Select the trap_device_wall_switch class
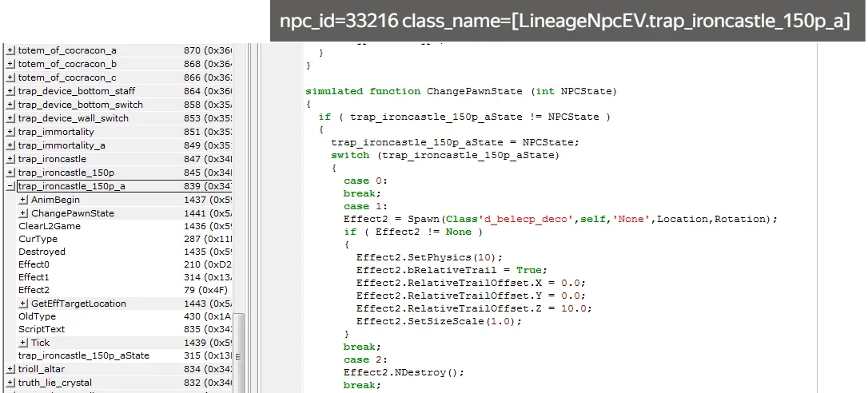Screen dimensions: 868x393 click(74, 118)
